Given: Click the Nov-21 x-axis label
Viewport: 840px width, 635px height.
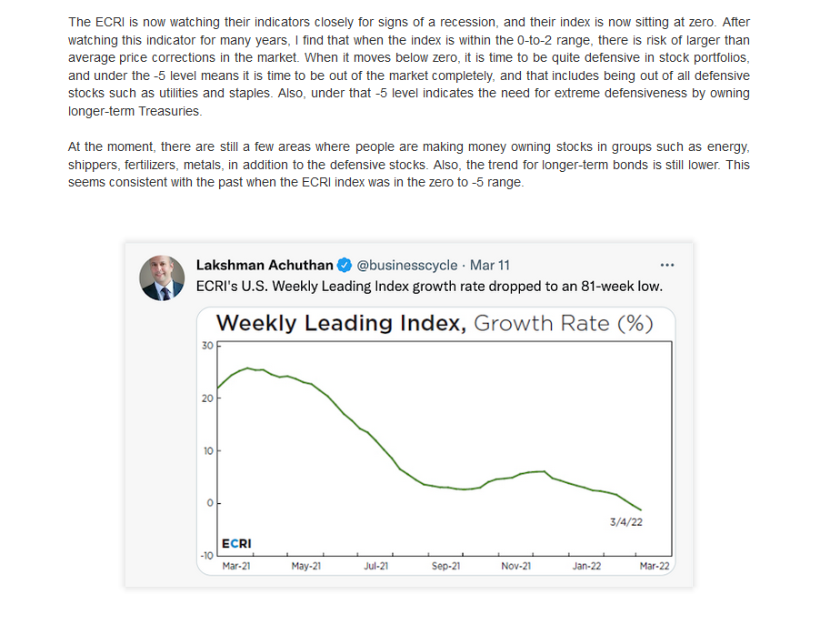Looking at the screenshot, I should (x=515, y=566).
